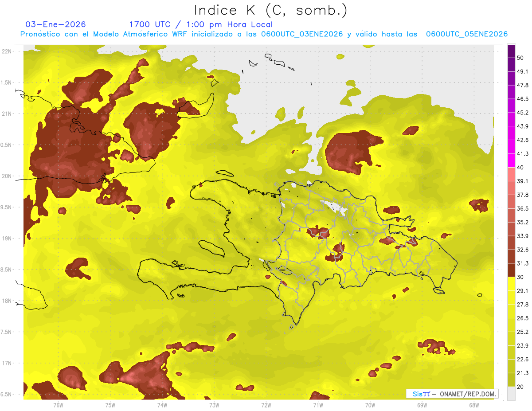Screen dimensions: 532x411
Task: Click the 17N latitude label
Action: [7, 363]
